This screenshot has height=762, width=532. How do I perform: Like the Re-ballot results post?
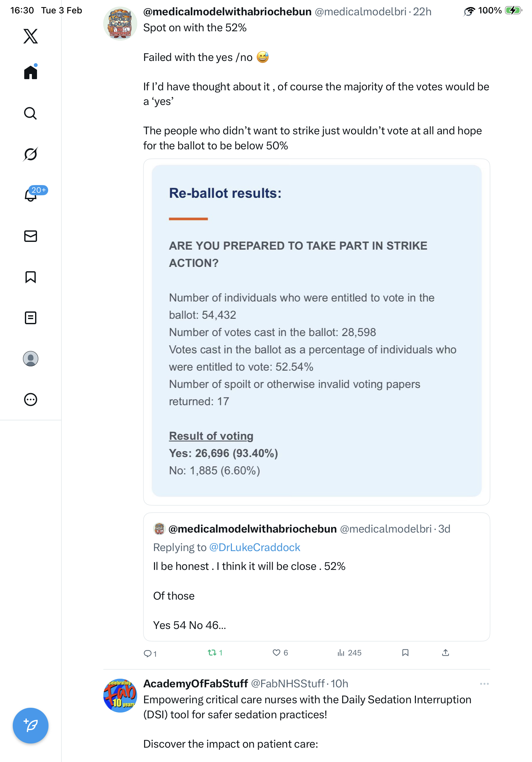(x=276, y=653)
